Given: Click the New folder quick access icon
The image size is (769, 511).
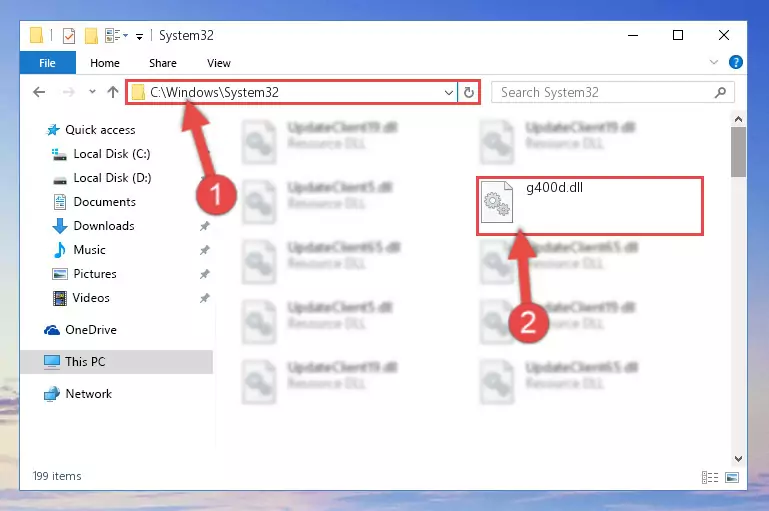Looking at the screenshot, I should (x=91, y=36).
